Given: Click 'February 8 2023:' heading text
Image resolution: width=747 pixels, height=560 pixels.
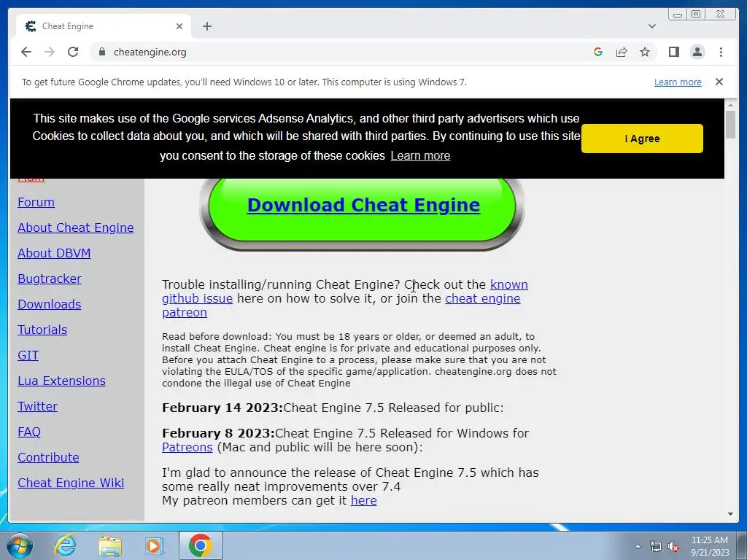Looking at the screenshot, I should coord(218,433).
